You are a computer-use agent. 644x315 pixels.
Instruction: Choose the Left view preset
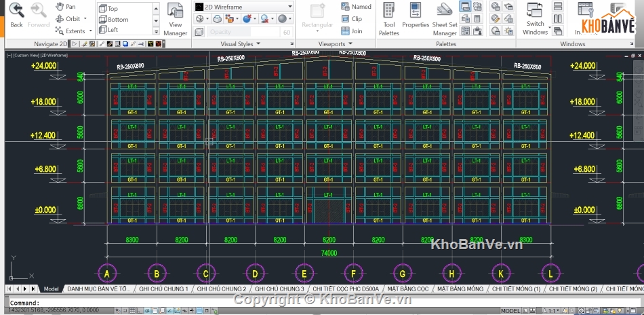[x=109, y=30]
